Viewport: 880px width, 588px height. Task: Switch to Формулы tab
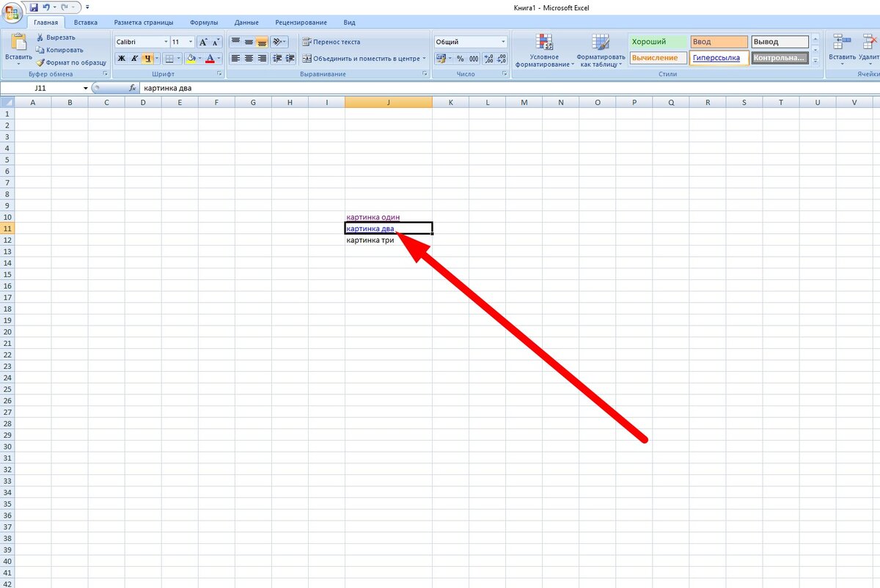tap(203, 23)
